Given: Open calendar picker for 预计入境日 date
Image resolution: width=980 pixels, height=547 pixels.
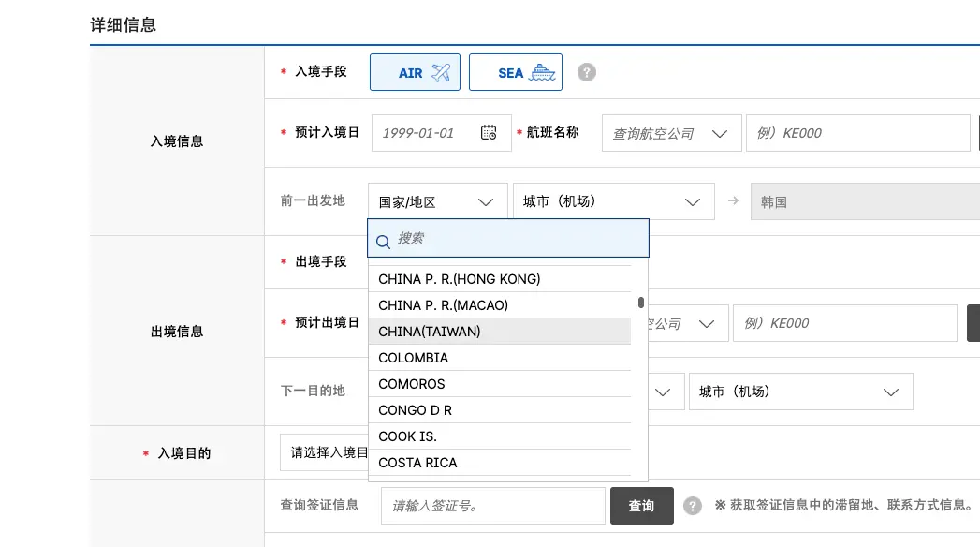Looking at the screenshot, I should 489,133.
